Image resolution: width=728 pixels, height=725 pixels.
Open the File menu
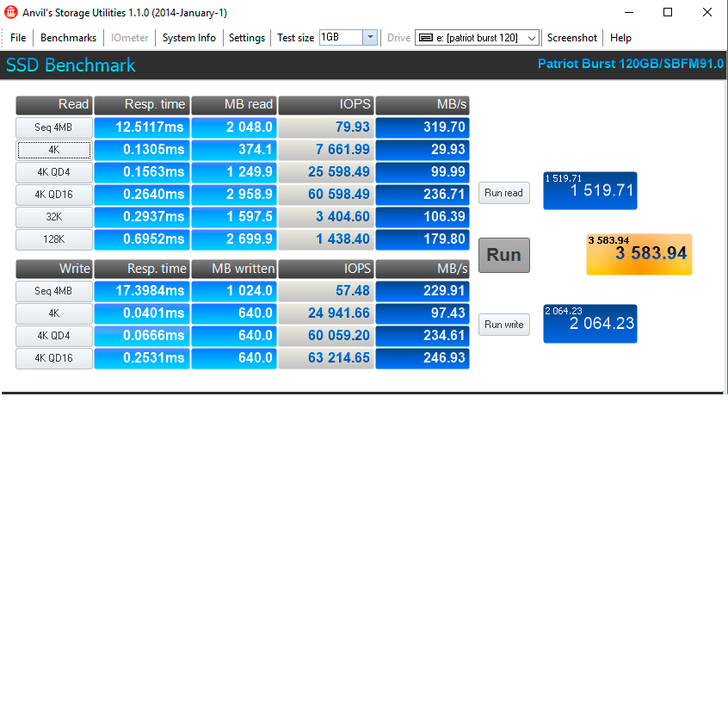coord(18,38)
